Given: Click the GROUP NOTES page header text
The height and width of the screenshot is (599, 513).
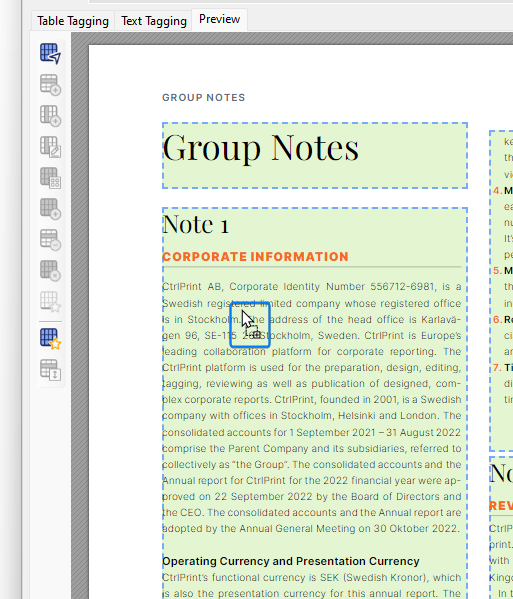Looking at the screenshot, I should 204,97.
